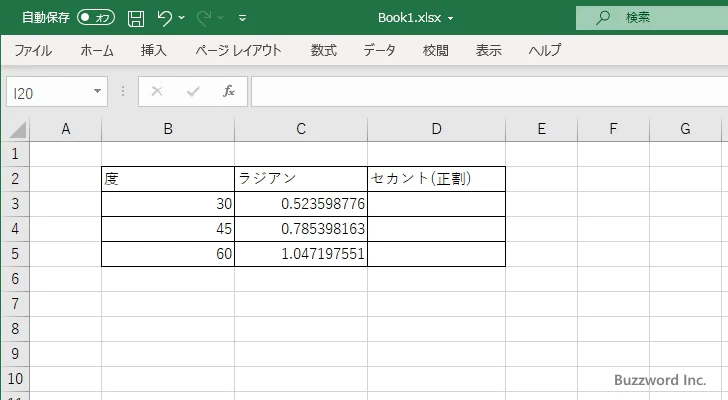Open the データ tab
The image size is (728, 400).
click(379, 50)
